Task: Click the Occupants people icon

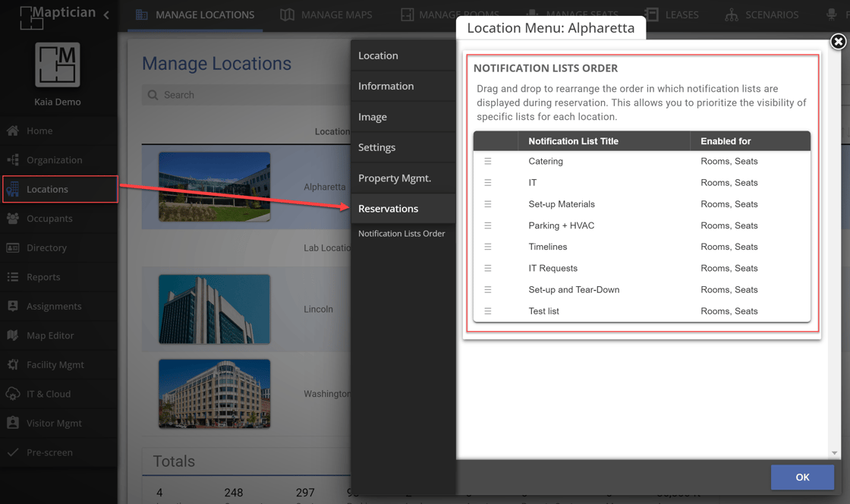Action: [x=13, y=219]
